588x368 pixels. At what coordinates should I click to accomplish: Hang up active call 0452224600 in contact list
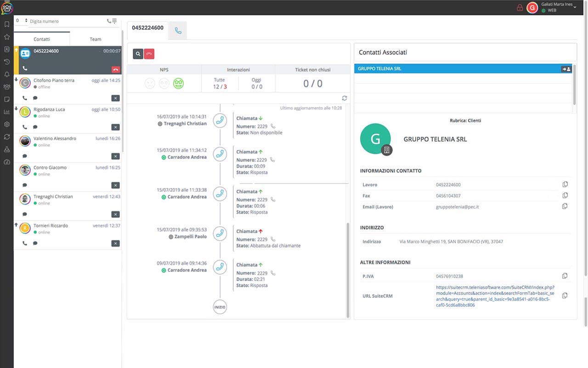(x=115, y=69)
